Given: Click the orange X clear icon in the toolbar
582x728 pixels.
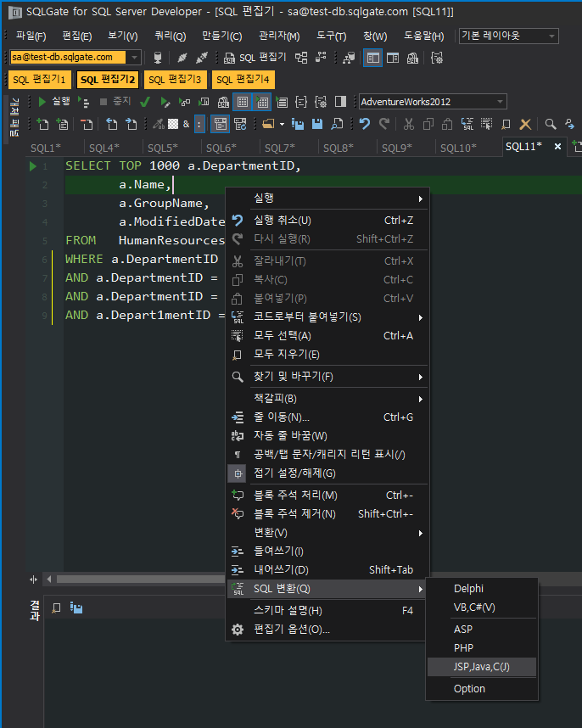Looking at the screenshot, I should 525,124.
